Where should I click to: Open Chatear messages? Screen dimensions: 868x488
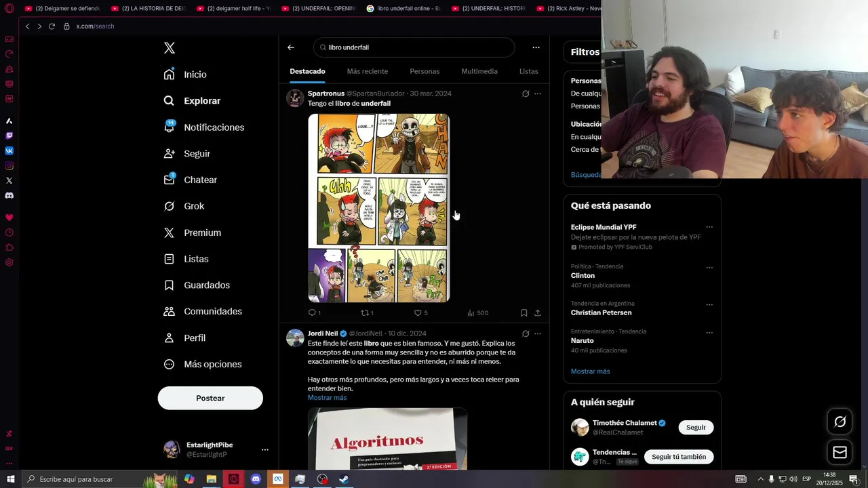tap(191, 180)
